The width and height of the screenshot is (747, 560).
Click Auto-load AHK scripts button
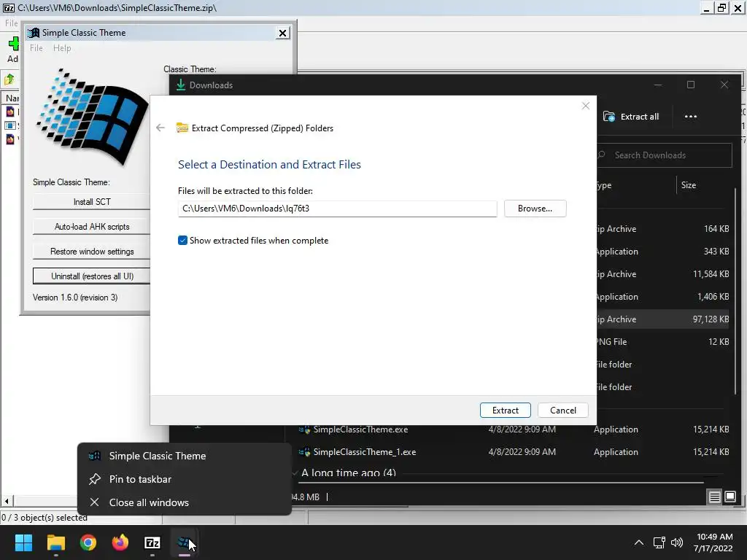(91, 227)
